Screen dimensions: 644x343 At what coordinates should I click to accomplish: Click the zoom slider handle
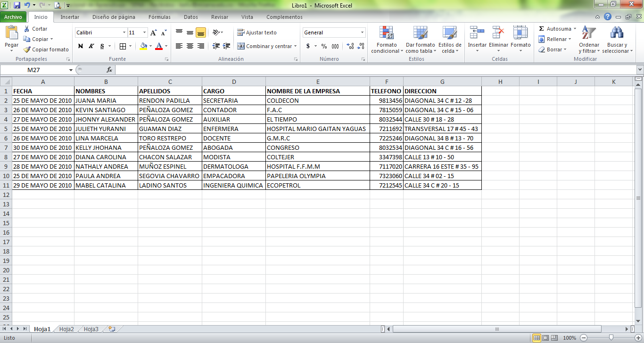611,338
